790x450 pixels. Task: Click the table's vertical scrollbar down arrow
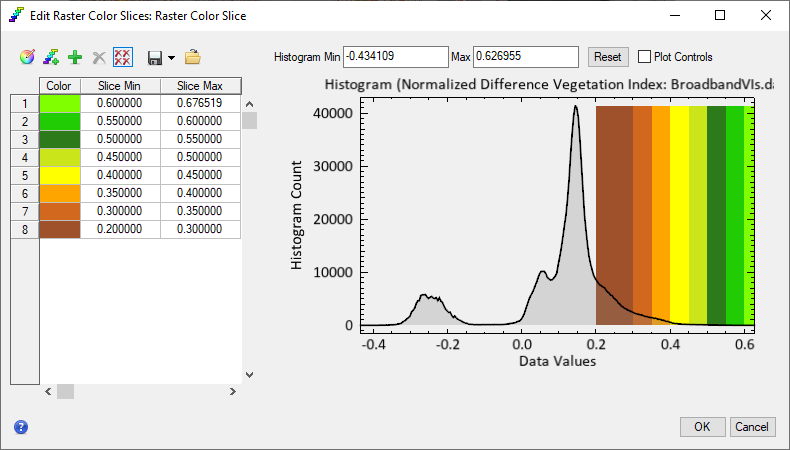pyautogui.click(x=250, y=375)
